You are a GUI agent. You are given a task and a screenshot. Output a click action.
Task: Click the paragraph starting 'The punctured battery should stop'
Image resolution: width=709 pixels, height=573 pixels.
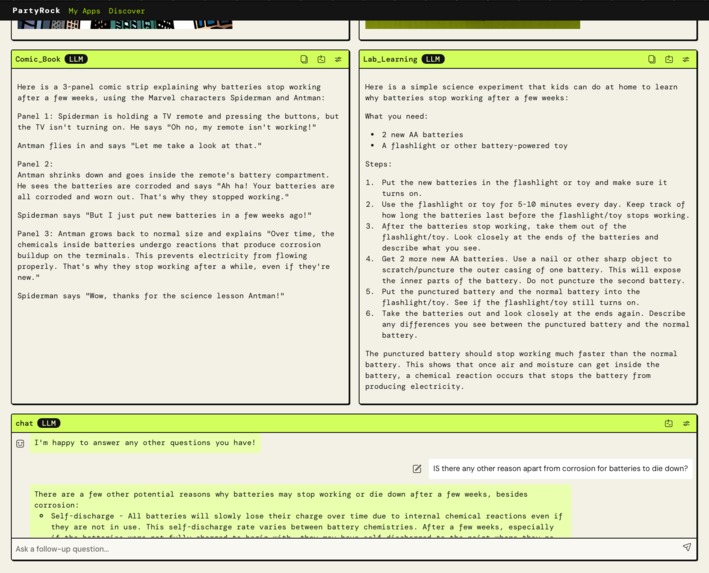point(521,370)
